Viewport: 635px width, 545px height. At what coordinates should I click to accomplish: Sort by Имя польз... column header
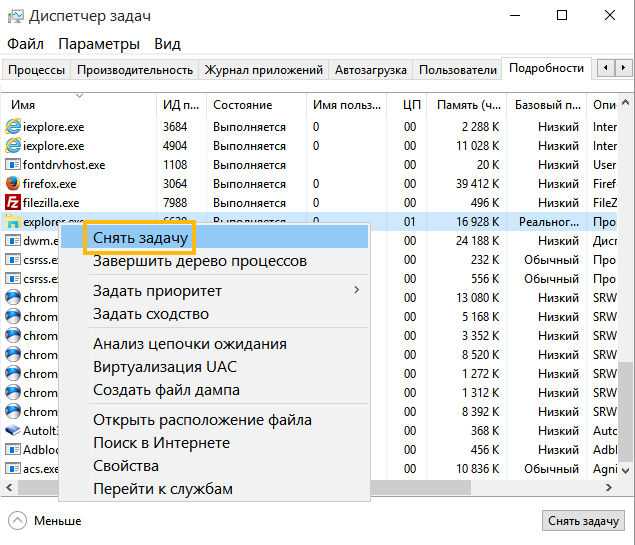[347, 105]
